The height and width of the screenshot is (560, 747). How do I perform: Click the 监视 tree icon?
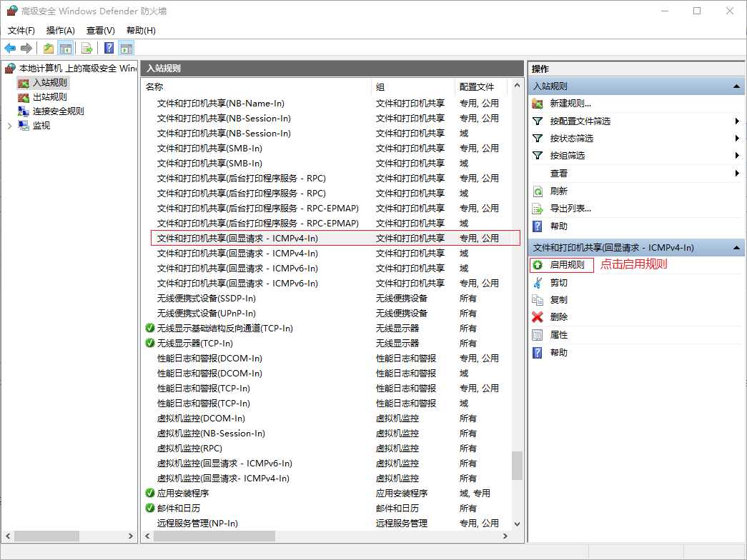pyautogui.click(x=24, y=125)
